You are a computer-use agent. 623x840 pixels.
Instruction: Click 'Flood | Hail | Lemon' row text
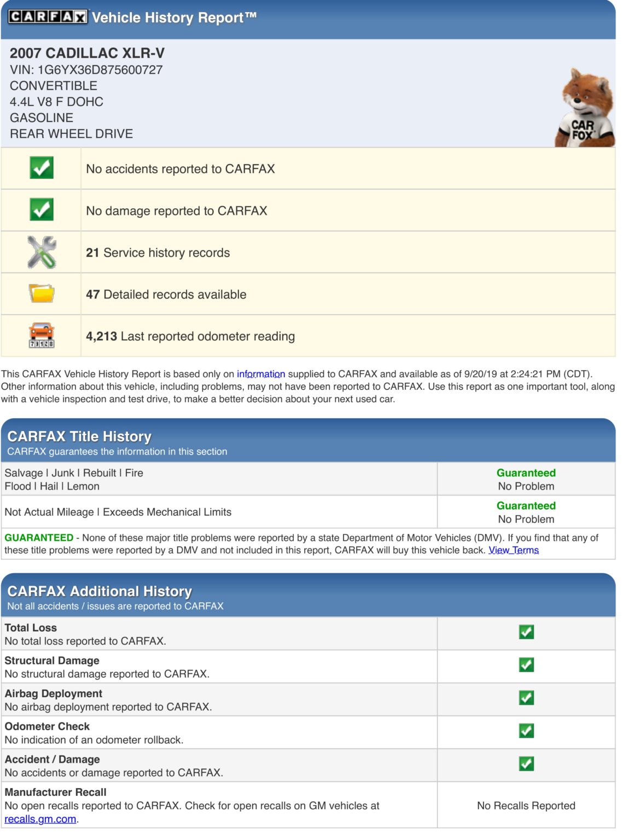click(52, 486)
